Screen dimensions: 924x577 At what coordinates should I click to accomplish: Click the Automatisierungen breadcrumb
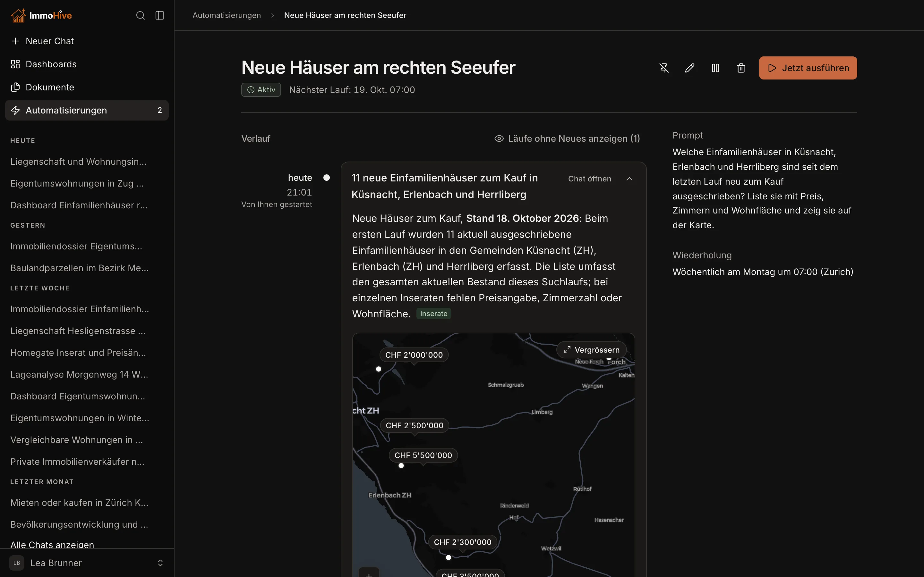click(227, 15)
